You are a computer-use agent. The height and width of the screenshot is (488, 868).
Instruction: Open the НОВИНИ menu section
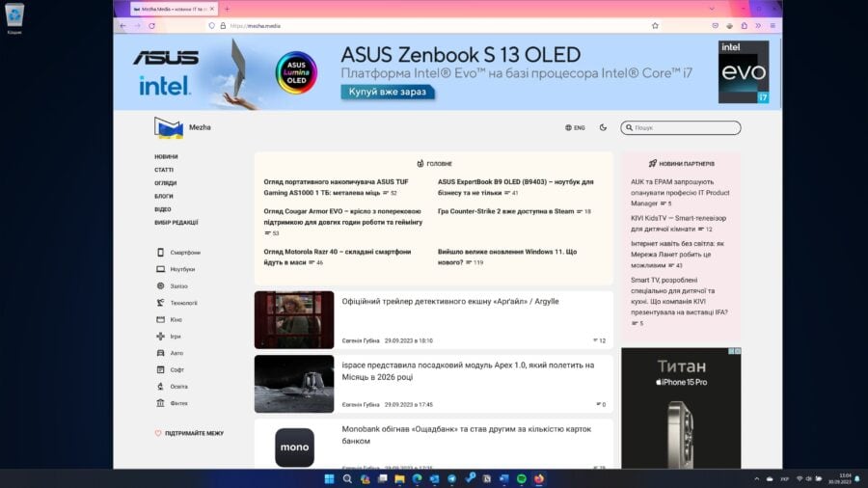166,156
